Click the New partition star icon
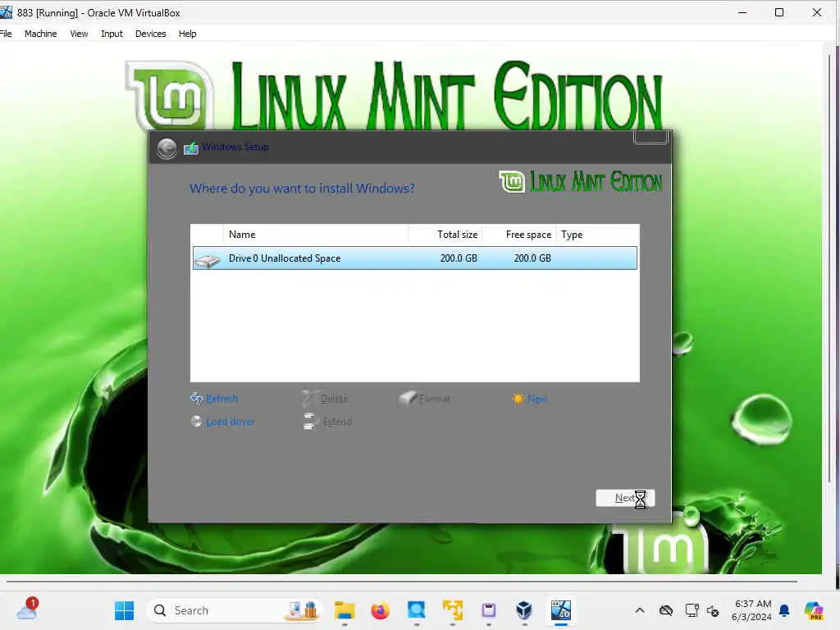 pyautogui.click(x=518, y=399)
